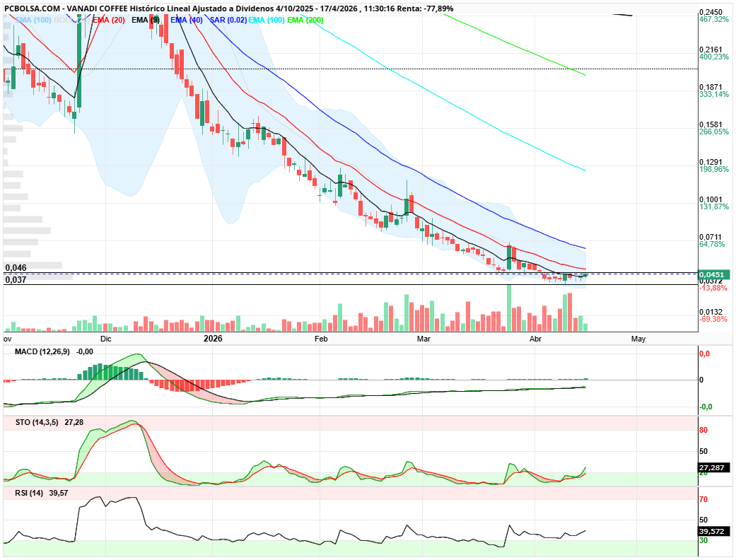
Task: Click the cyan EMA (100) label
Action: coord(267,21)
